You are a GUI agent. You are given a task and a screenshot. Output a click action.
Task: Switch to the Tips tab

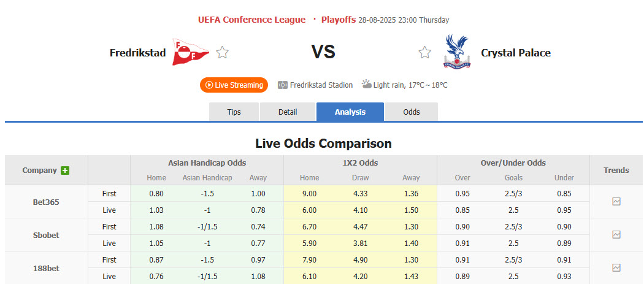234,112
